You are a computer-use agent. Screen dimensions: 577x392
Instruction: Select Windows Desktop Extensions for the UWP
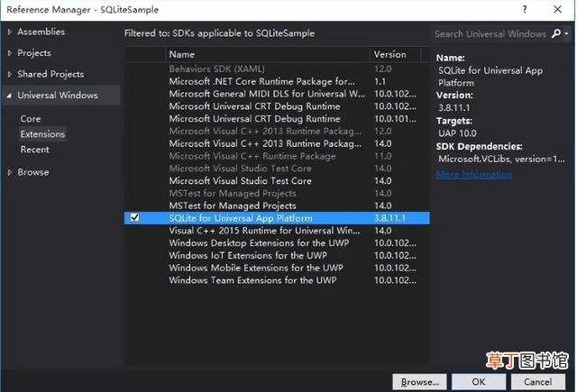[277, 243]
